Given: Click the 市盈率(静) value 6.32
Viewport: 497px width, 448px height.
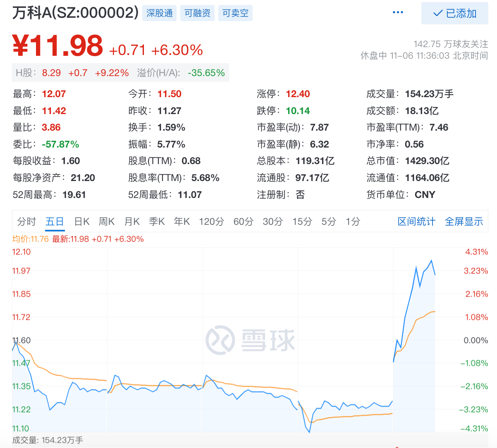Looking at the screenshot, I should [x=319, y=144].
